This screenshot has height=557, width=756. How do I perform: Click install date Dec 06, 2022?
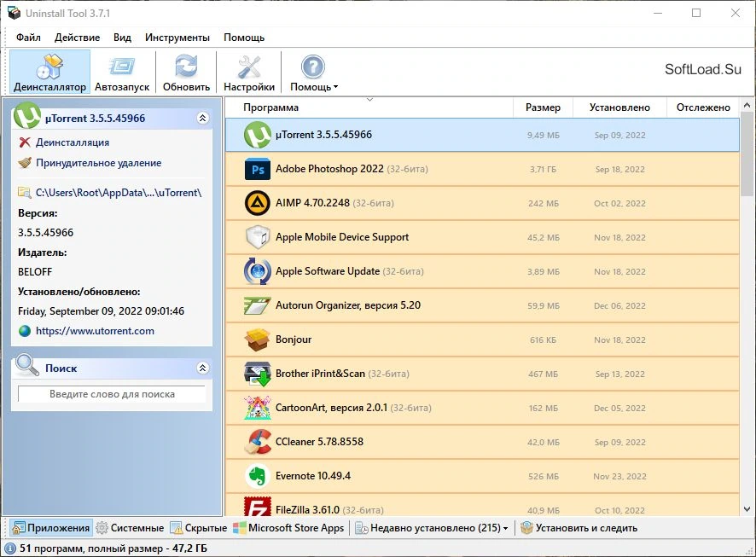(x=619, y=306)
